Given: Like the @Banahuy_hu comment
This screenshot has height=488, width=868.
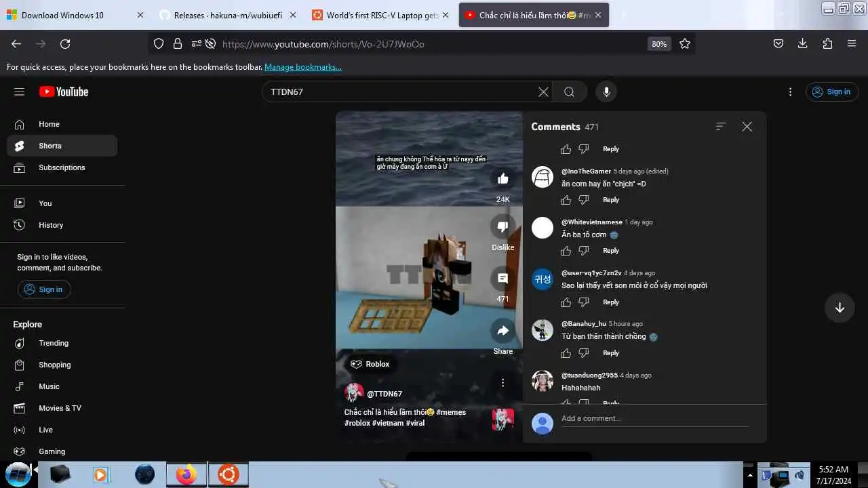Looking at the screenshot, I should pyautogui.click(x=566, y=353).
